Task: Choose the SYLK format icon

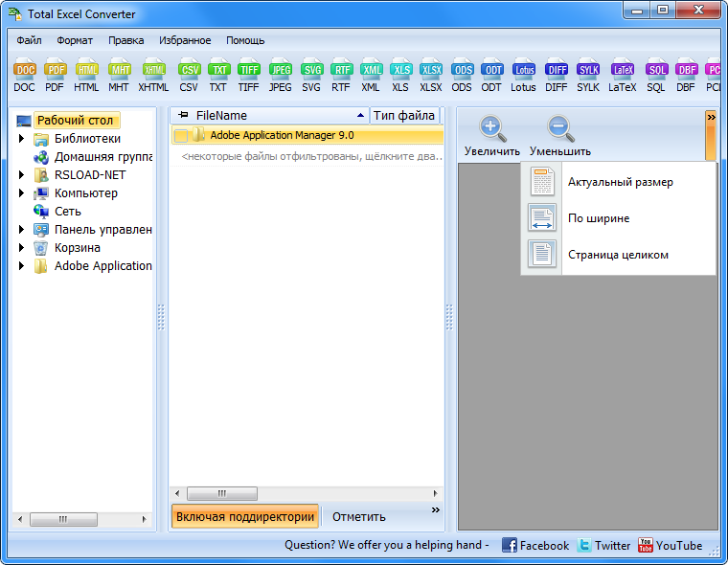Action: coord(588,75)
